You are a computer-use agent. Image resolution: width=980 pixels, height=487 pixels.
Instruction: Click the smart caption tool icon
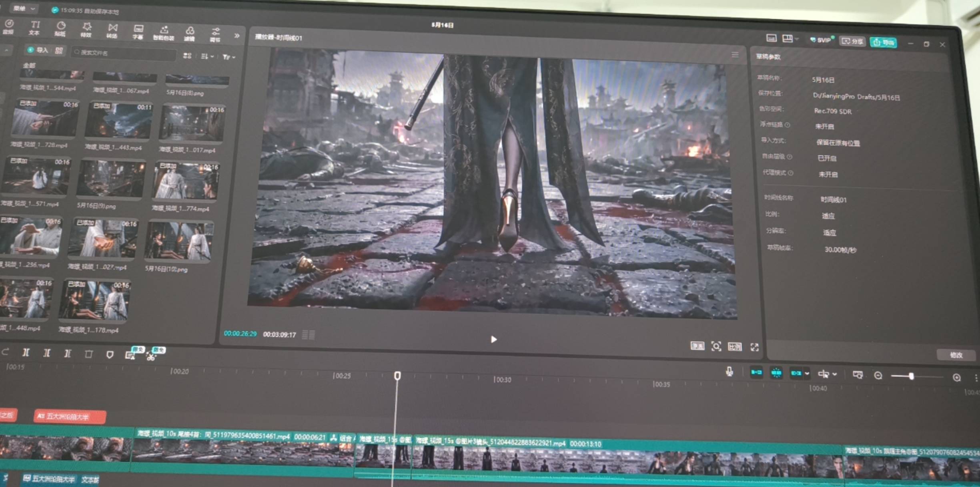[130, 355]
